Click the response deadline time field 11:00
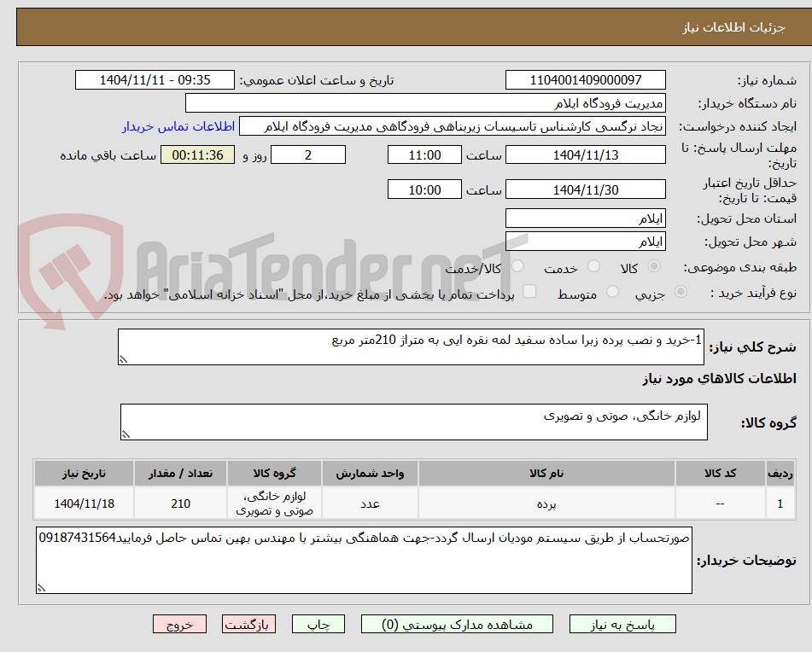 click(x=424, y=154)
